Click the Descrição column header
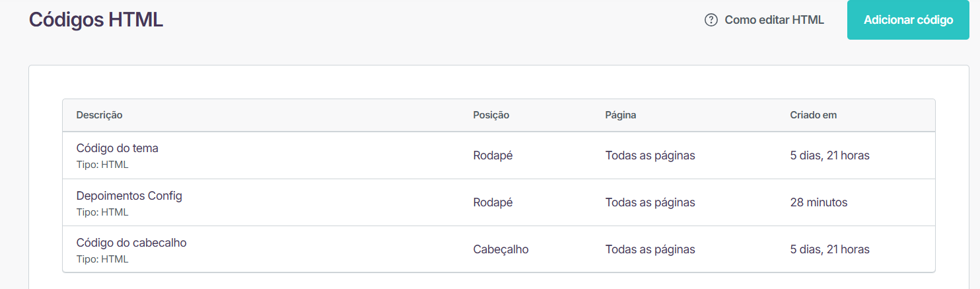980x289 pixels. point(99,115)
